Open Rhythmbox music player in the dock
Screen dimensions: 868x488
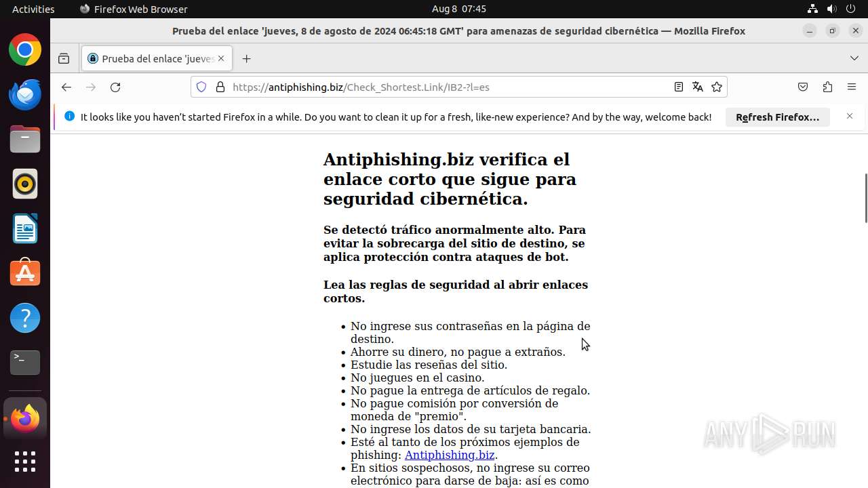click(25, 184)
